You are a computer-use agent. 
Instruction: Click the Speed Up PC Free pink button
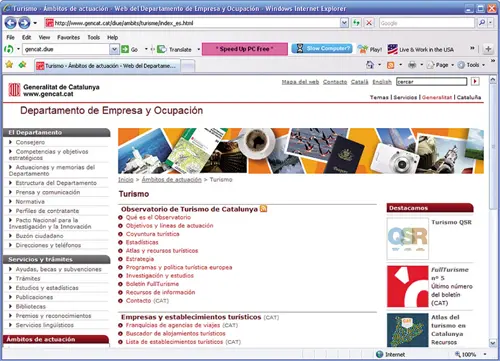(245, 49)
